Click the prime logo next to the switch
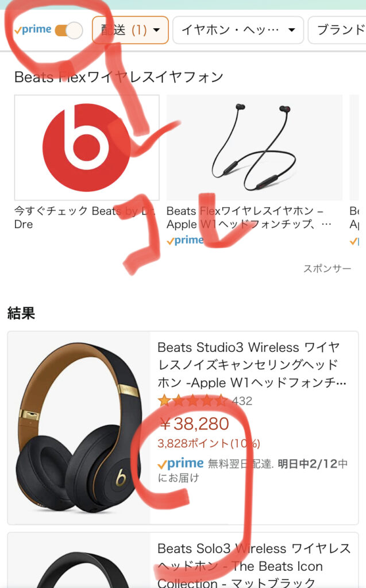Image resolution: width=366 pixels, height=588 pixels. point(33,30)
